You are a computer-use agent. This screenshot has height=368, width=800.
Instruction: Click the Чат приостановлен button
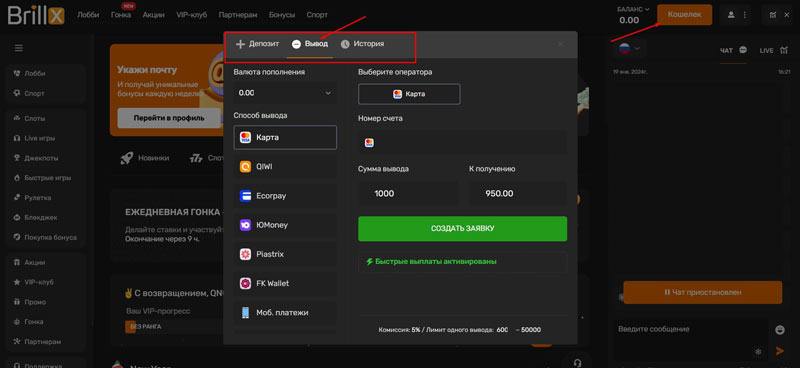click(x=703, y=292)
